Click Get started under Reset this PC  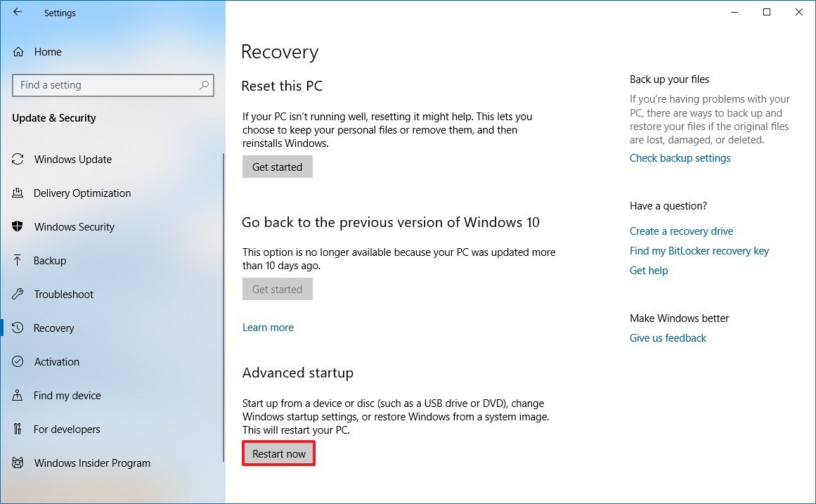277,167
